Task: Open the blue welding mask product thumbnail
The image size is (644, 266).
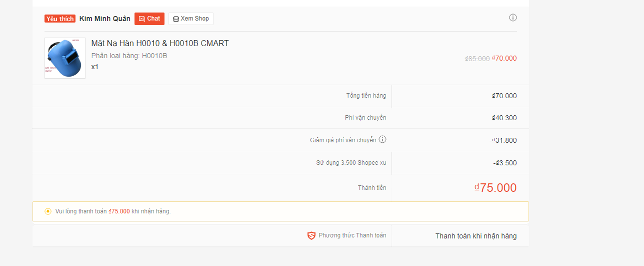Action: (65, 58)
